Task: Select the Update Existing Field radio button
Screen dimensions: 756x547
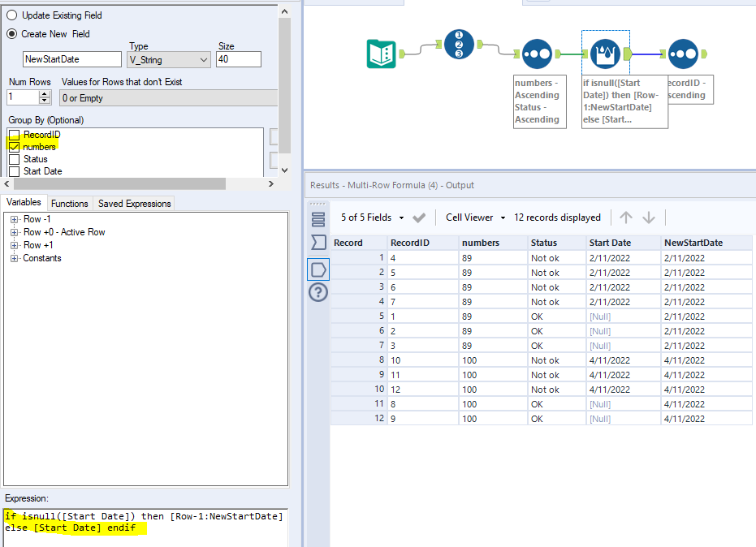Action: 12,15
